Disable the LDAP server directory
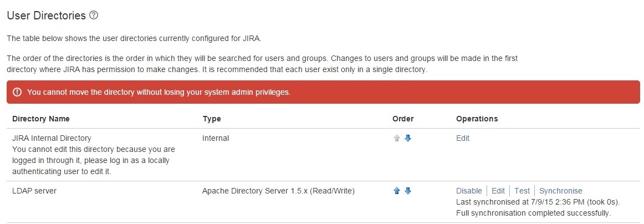The width and height of the screenshot is (644, 224). pos(469,191)
